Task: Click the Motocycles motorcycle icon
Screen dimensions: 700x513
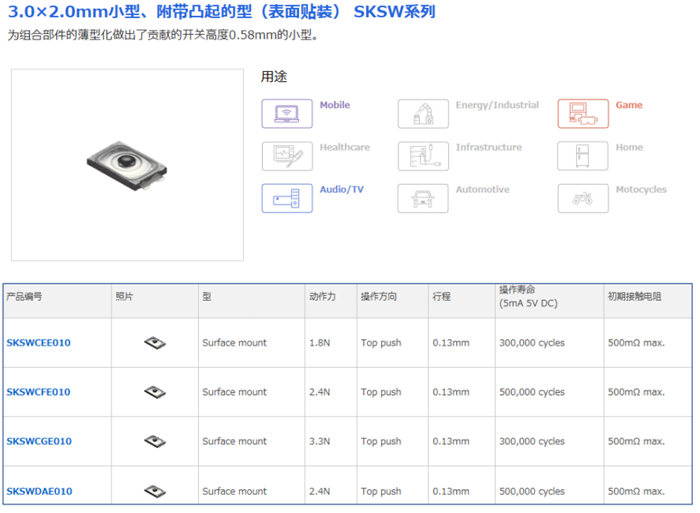Action: [583, 198]
